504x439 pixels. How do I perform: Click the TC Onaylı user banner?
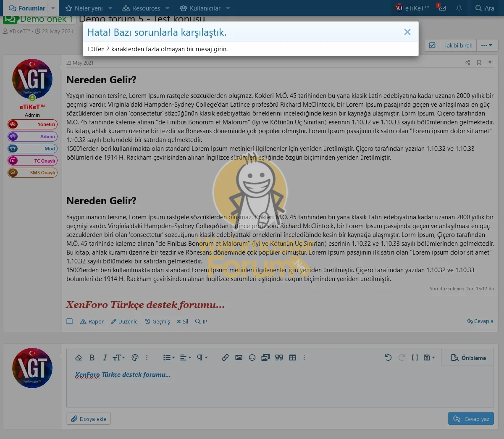click(32, 160)
